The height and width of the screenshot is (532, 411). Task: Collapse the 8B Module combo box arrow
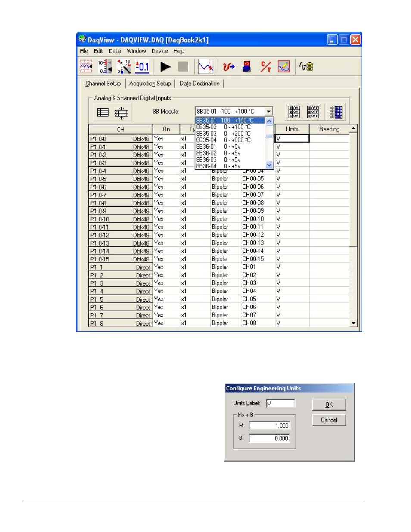point(268,112)
